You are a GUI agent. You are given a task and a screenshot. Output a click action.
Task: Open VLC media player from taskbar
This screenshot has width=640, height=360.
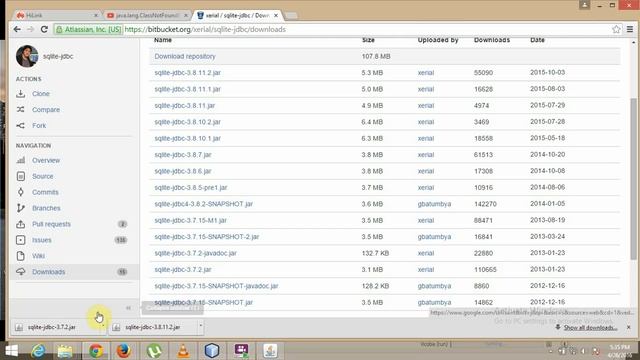[184, 351]
